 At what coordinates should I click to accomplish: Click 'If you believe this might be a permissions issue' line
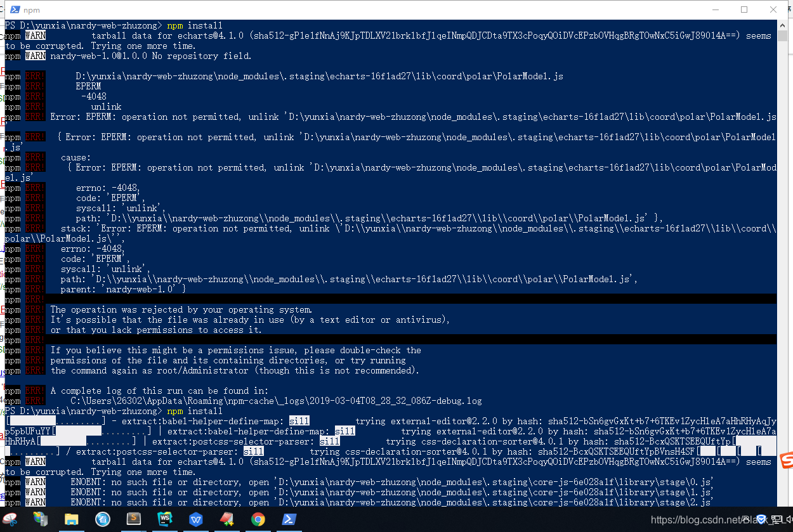pos(236,350)
